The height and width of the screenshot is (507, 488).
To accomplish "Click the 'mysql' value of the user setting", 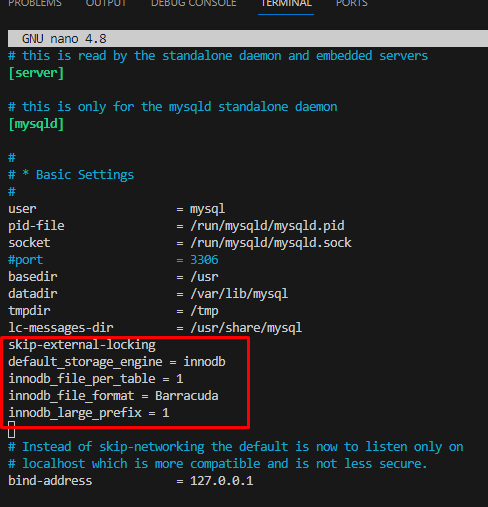I will point(207,209).
